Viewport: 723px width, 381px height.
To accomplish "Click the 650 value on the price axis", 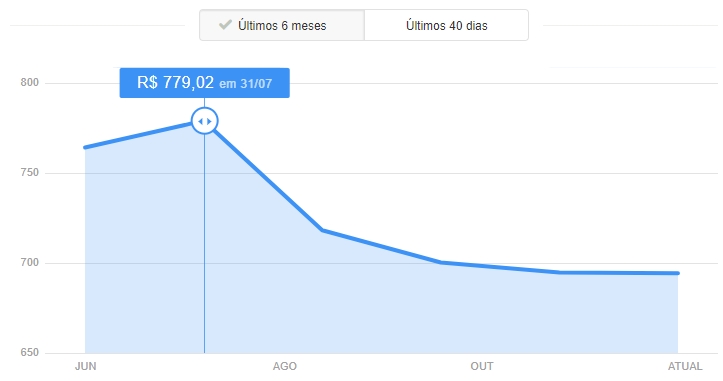I will tap(30, 352).
